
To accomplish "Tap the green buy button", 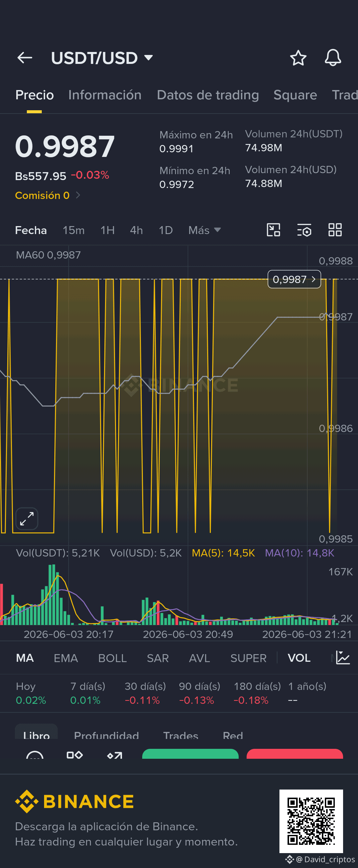I will pyautogui.click(x=190, y=754).
